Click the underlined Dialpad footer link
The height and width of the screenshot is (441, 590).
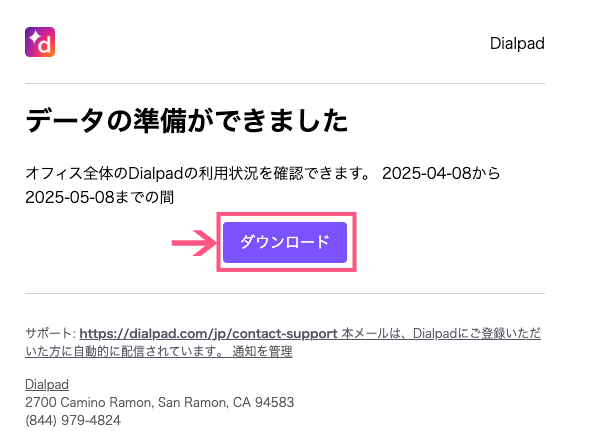(47, 385)
